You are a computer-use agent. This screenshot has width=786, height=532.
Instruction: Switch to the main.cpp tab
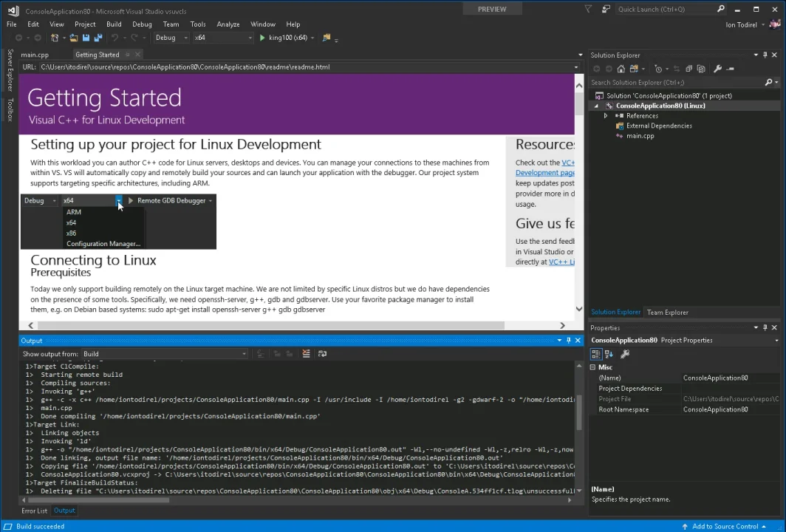coord(35,55)
